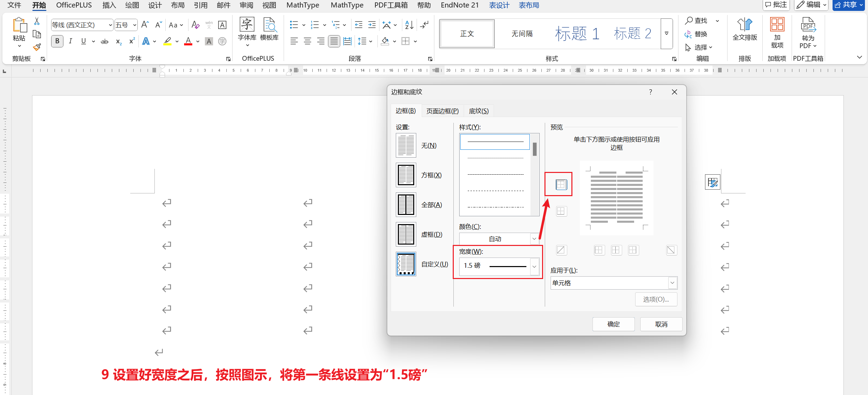Expand the Apply to dropdown 单元格
This screenshot has height=395, width=868.
(x=672, y=283)
